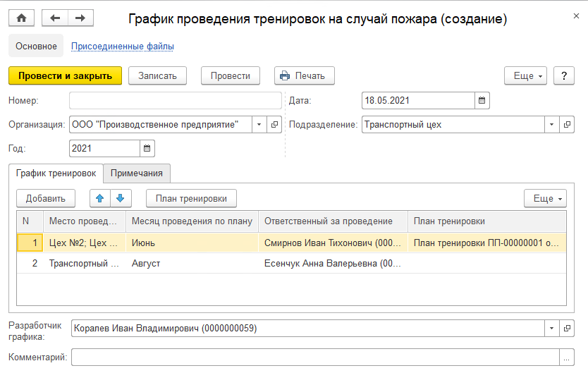
Task: Move row down with blue arrow
Action: click(120, 199)
